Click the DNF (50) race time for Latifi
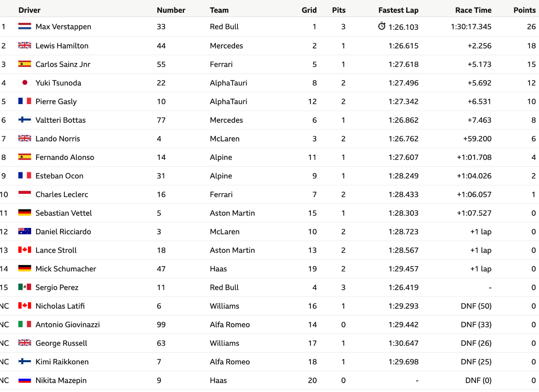539x392 pixels. (476, 306)
